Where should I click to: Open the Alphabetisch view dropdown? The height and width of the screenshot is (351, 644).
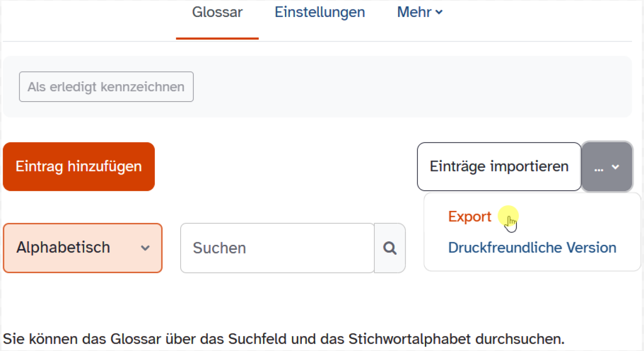tap(83, 248)
